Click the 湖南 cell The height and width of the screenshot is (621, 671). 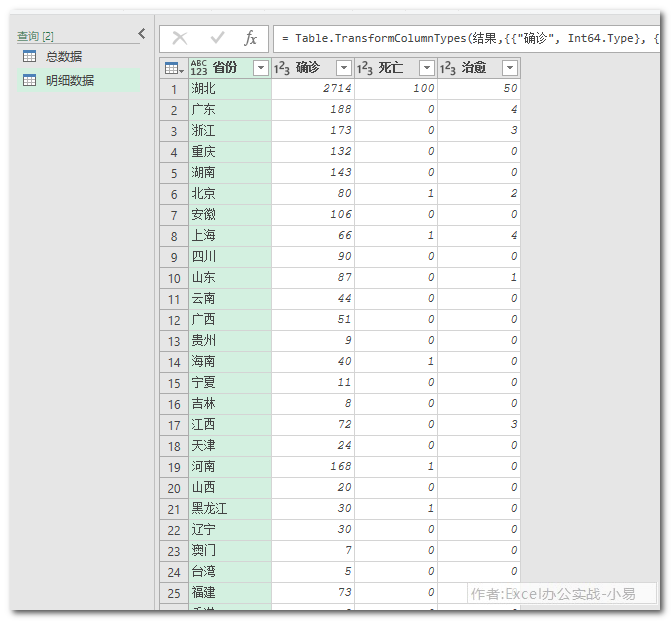pos(230,172)
